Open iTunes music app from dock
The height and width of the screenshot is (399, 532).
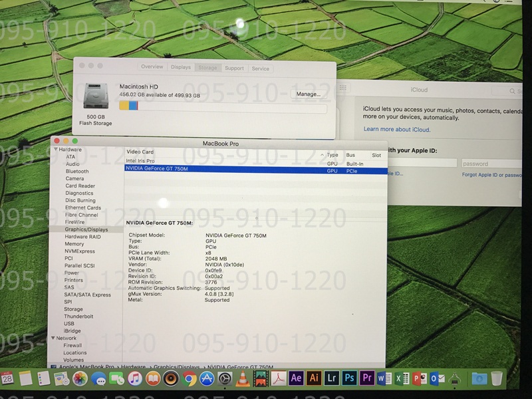[x=135, y=379]
